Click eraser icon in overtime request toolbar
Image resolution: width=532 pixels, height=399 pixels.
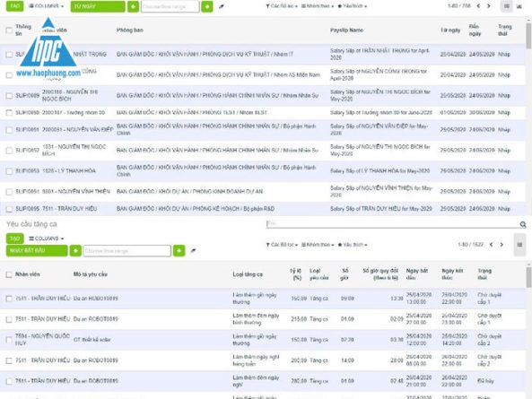tap(193, 250)
